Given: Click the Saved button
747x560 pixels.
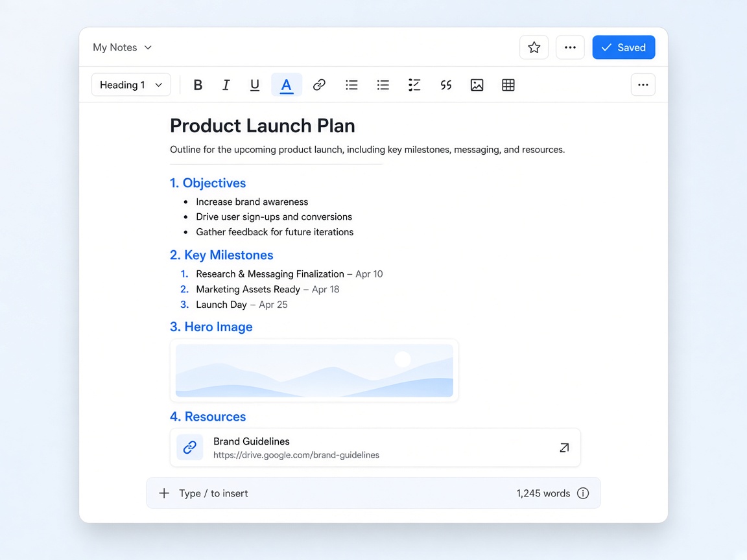Looking at the screenshot, I should (x=624, y=47).
